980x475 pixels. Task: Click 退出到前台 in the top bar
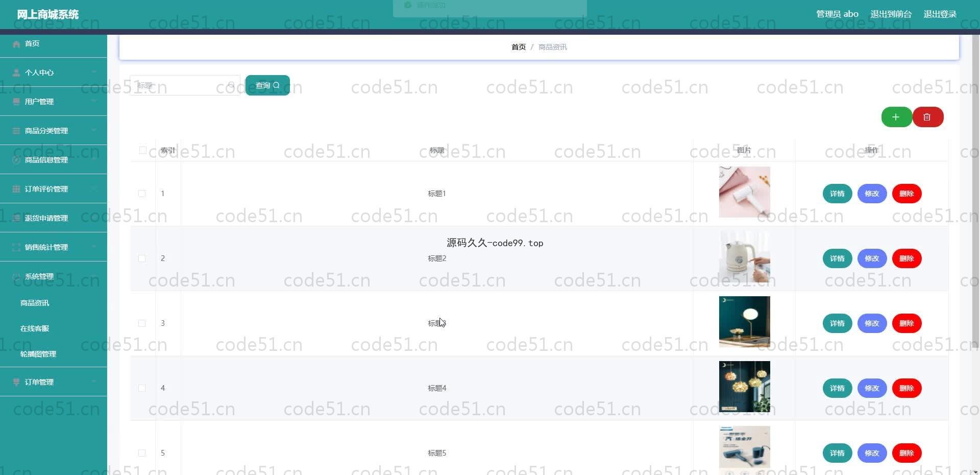pos(891,14)
